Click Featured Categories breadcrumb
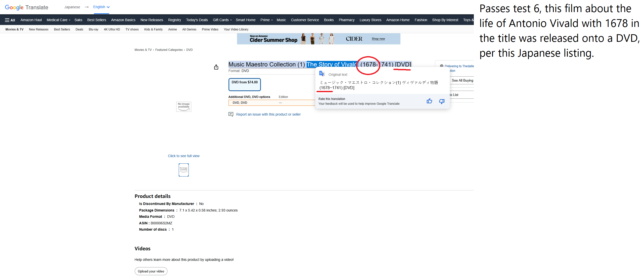 (169, 50)
